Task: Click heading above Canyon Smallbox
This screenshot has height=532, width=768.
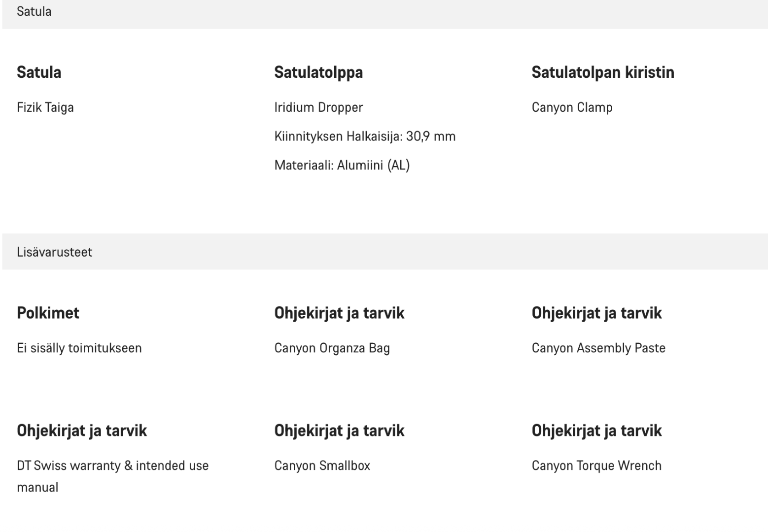Action: click(339, 431)
